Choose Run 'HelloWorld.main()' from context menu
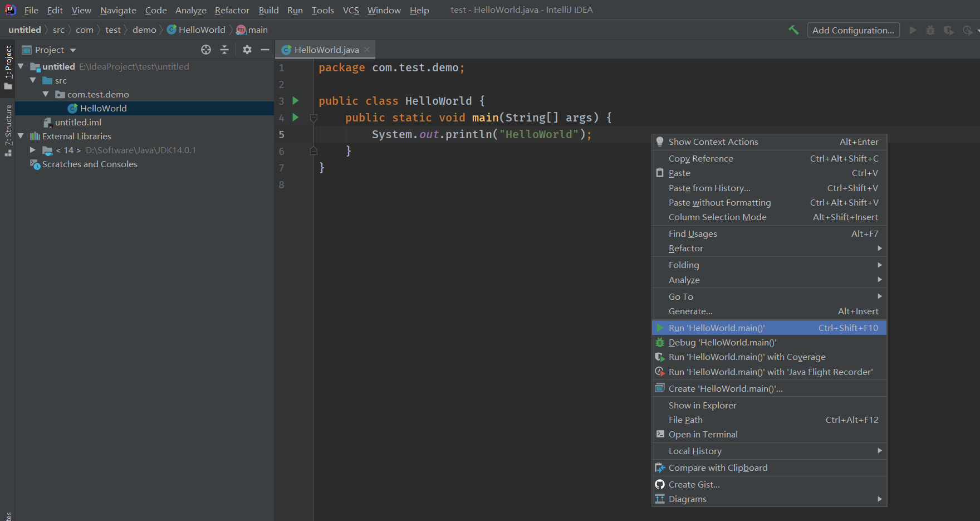Viewport: 980px width, 521px height. 769,328
